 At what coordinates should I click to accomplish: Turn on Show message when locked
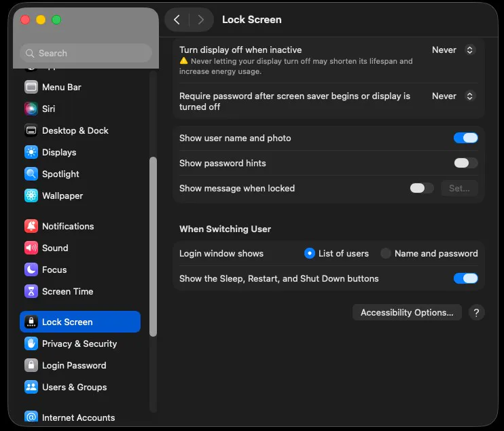421,188
